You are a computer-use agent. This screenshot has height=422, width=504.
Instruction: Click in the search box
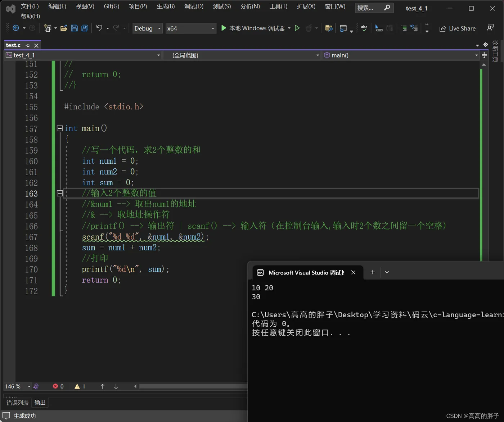click(x=374, y=8)
